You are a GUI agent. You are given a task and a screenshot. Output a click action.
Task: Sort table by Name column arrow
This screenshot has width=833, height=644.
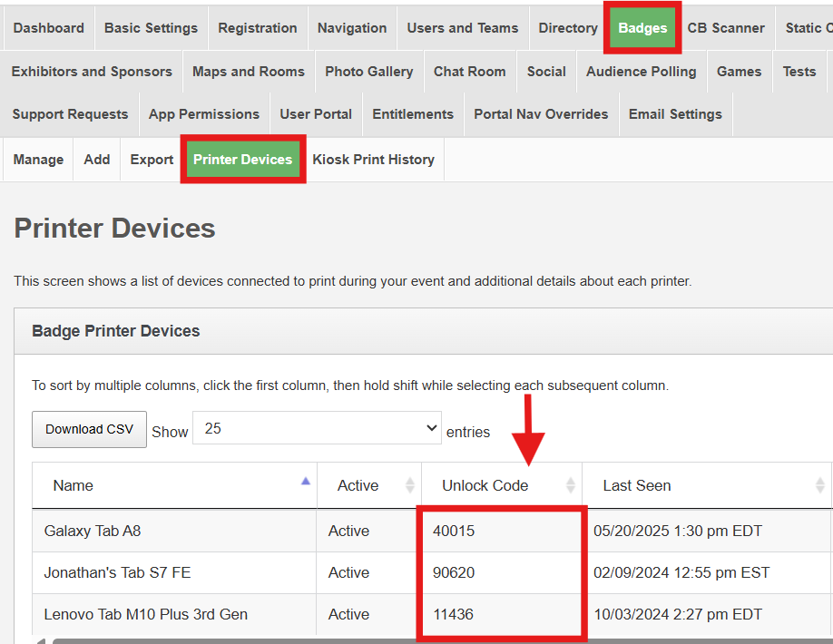(x=306, y=483)
